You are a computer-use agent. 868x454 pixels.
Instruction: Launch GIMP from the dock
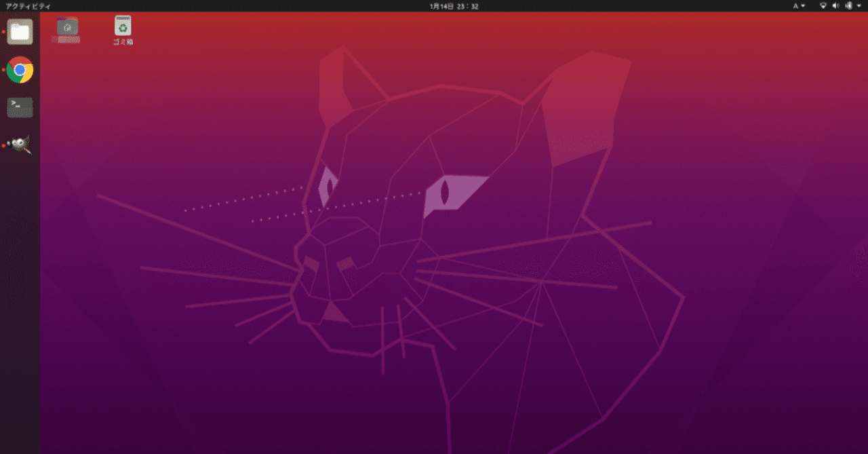pos(20,145)
